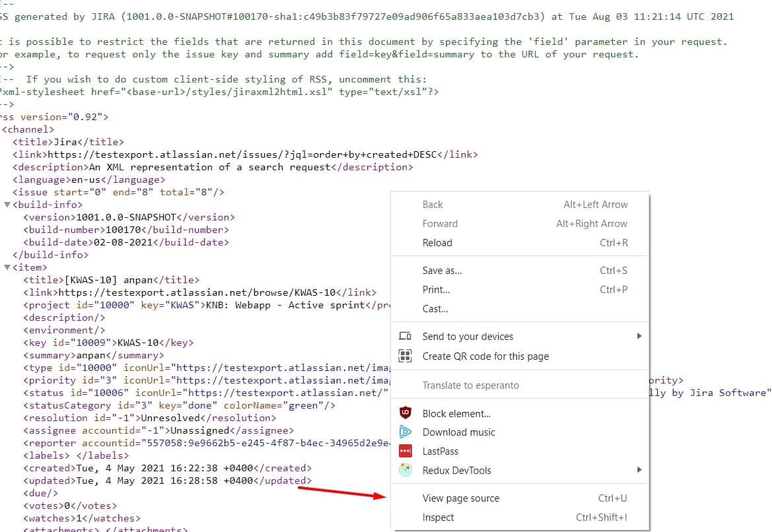Click the uBlock Origin icon beside Block element

pyautogui.click(x=405, y=413)
